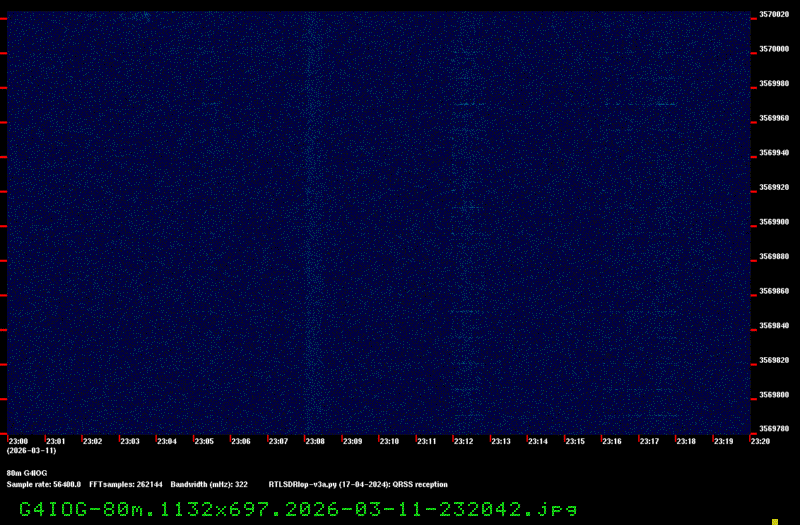
Task: Click the 3569860 frequency label
Action: coord(774,291)
